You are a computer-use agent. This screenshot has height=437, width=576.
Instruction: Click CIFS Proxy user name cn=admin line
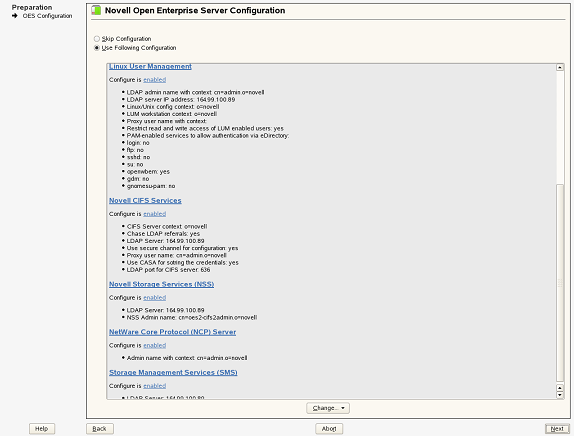pyautogui.click(x=176, y=256)
